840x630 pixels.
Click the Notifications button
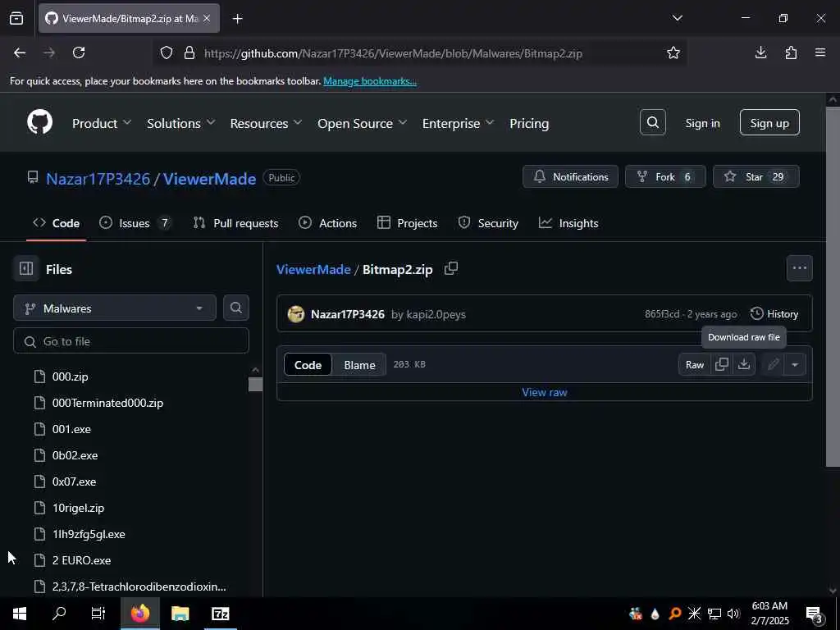pyautogui.click(x=571, y=177)
